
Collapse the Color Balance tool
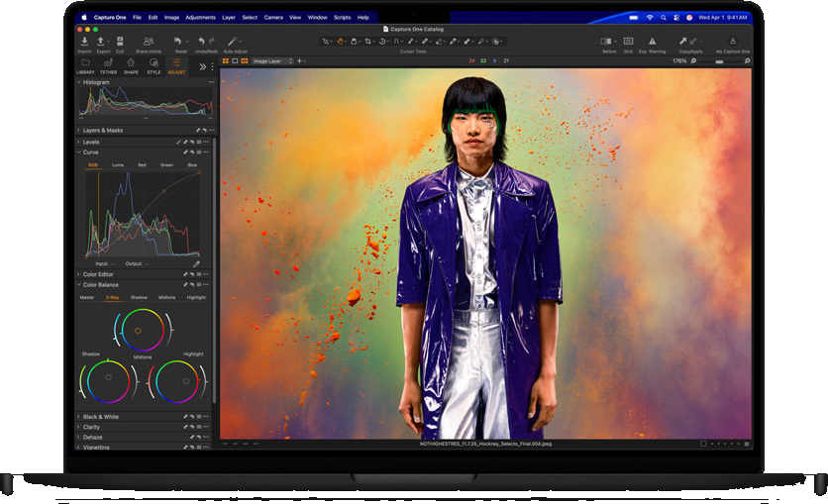[x=79, y=285]
